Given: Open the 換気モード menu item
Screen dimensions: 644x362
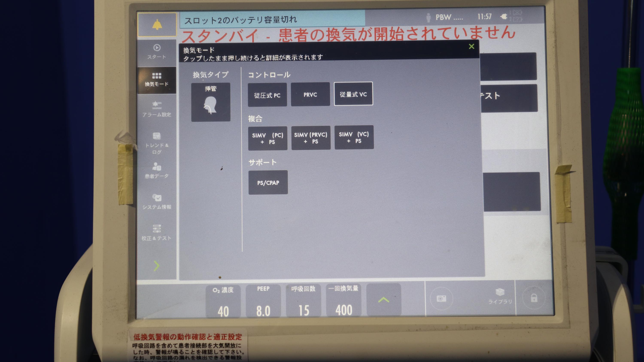Looking at the screenshot, I should [x=157, y=80].
